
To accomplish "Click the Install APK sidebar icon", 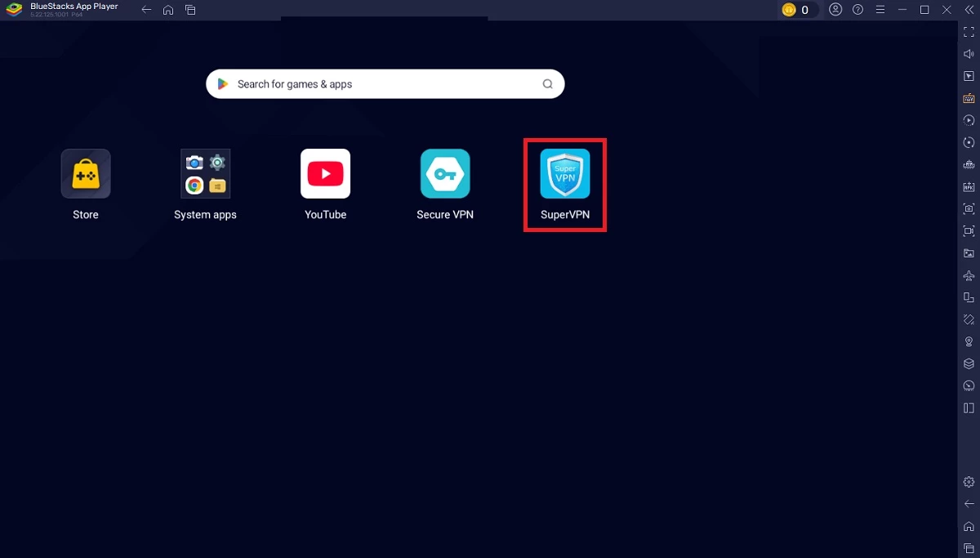I will pos(969,187).
